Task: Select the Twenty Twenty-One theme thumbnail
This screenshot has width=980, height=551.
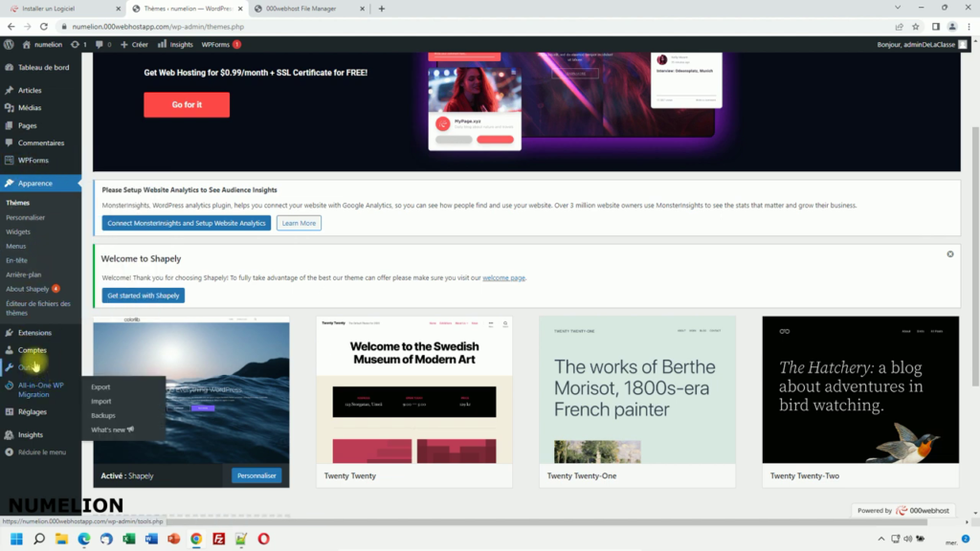Action: (636, 390)
